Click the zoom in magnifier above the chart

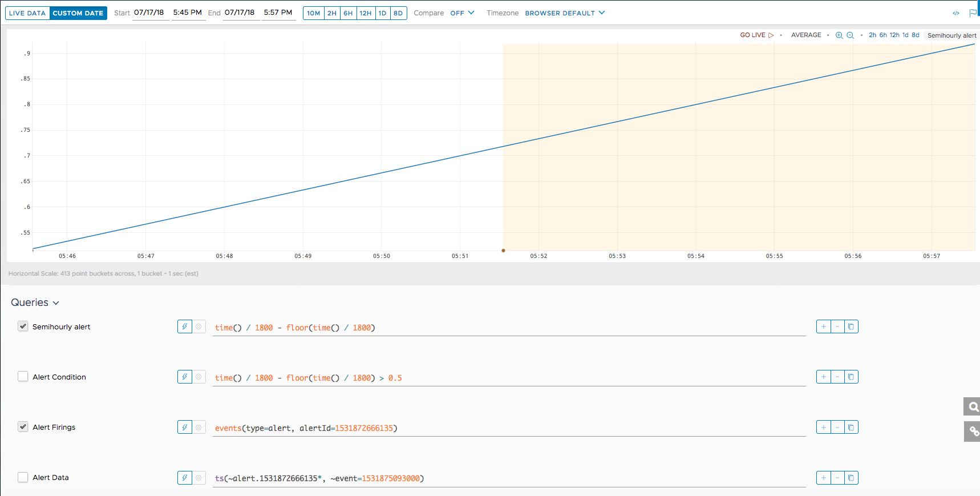839,35
